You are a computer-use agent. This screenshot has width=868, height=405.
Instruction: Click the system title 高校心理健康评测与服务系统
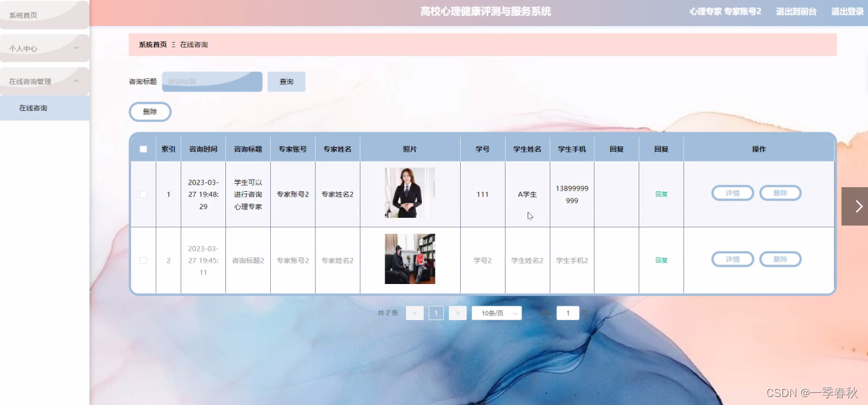click(x=485, y=11)
